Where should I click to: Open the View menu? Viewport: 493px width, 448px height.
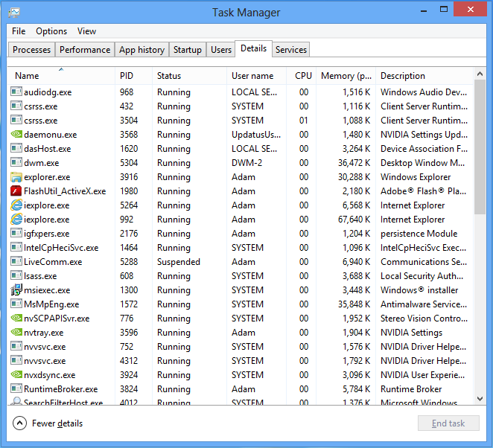(x=86, y=31)
